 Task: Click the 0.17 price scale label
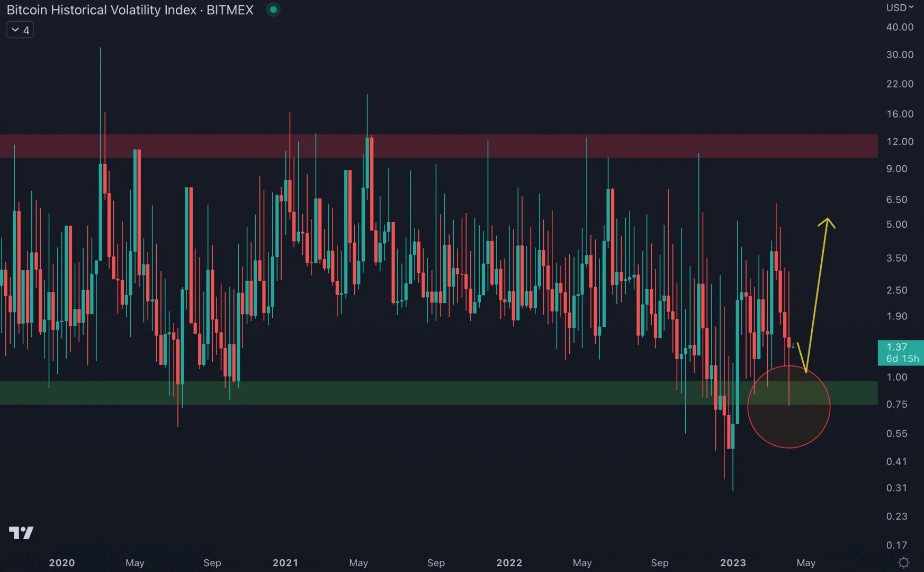click(x=897, y=545)
